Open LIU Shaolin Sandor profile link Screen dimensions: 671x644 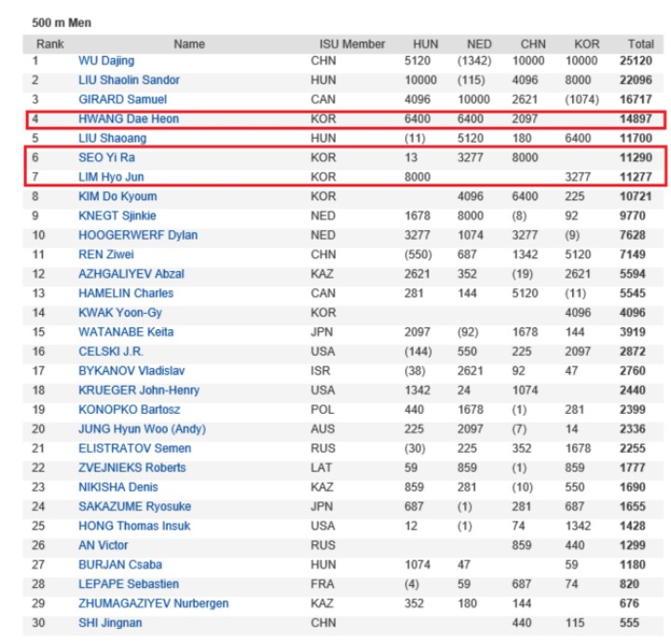pos(129,80)
